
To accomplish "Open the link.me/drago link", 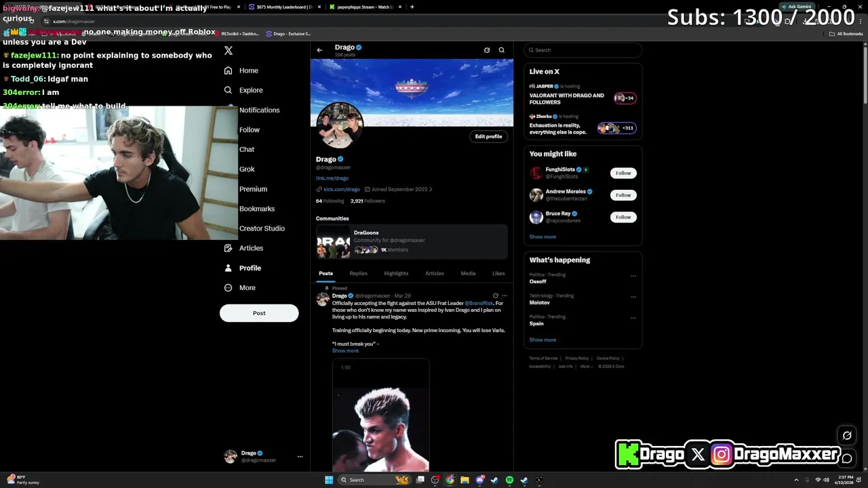I will pos(332,178).
